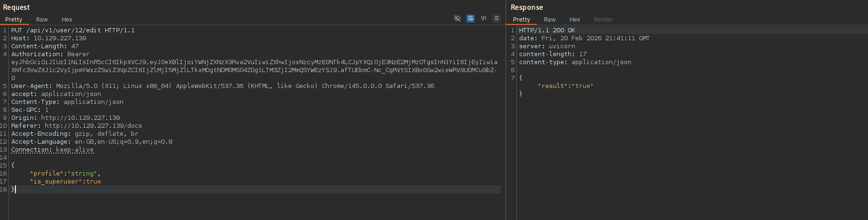868x220 pixels.
Task: Switch to the Response Raw tab
Action: (x=550, y=20)
